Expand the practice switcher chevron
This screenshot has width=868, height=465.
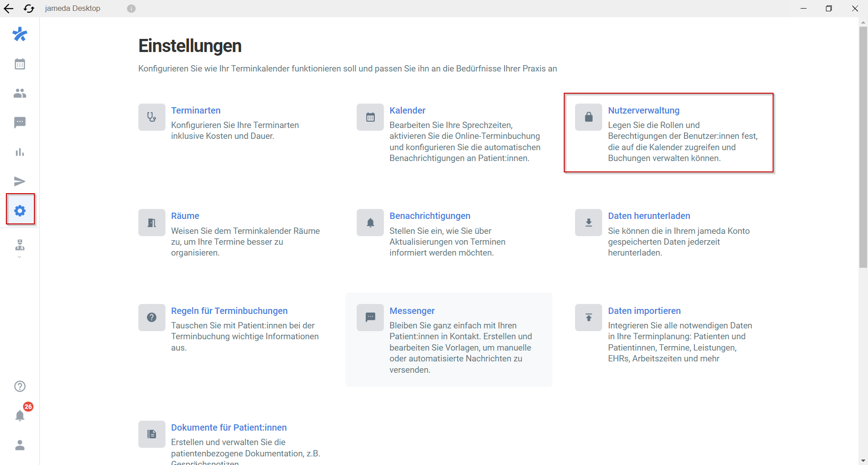[19, 257]
